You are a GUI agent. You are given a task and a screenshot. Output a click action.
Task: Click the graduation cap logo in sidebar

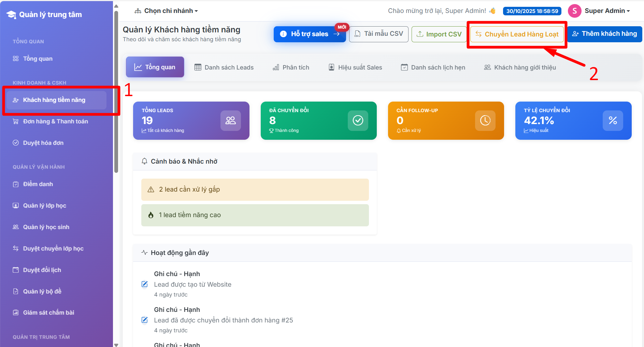(x=11, y=15)
